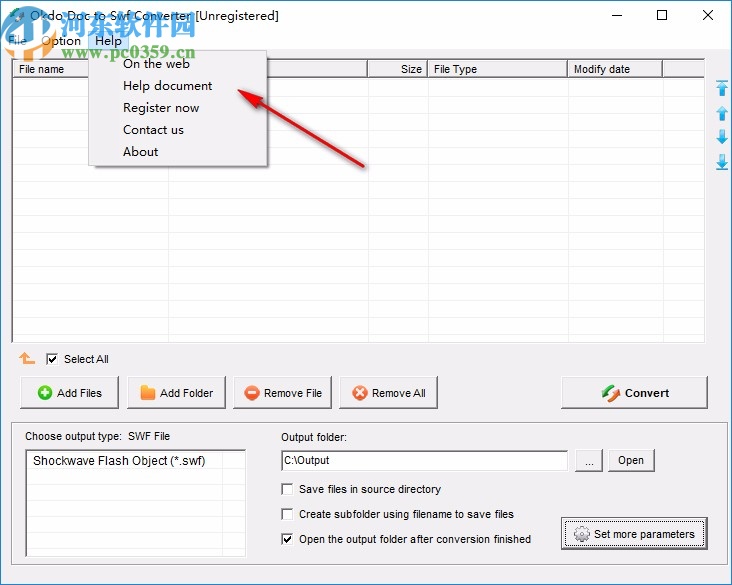Image resolution: width=732 pixels, height=585 pixels.
Task: Open the File menu
Action: click(17, 41)
